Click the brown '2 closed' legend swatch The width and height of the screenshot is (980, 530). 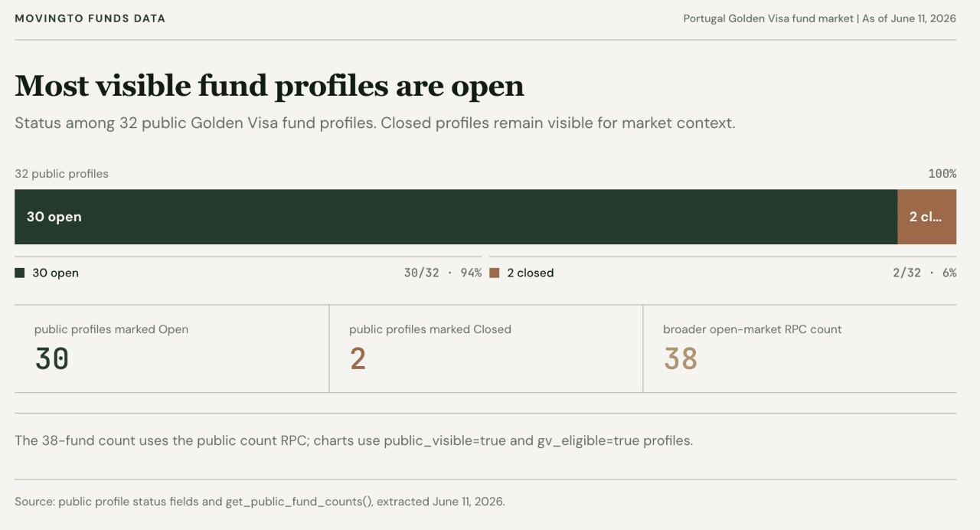click(495, 273)
